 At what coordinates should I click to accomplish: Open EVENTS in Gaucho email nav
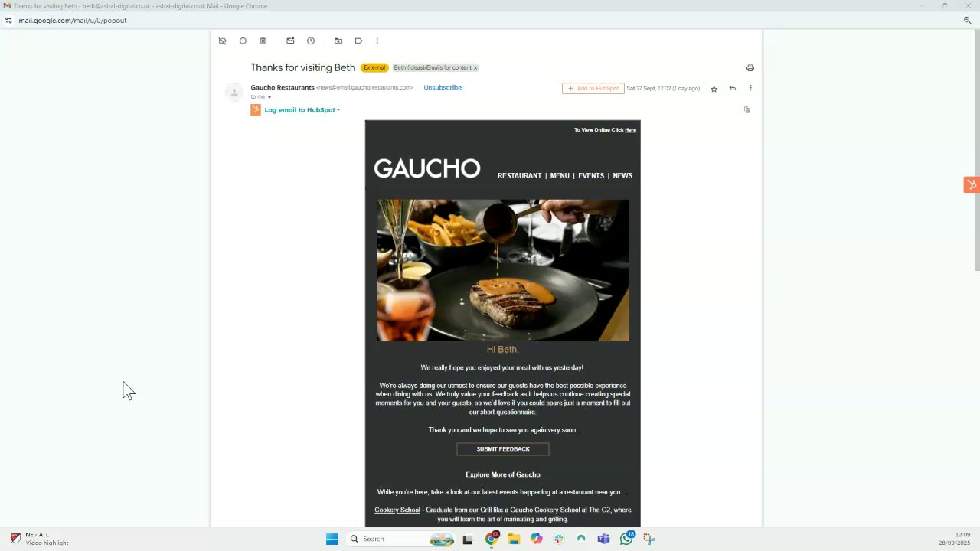591,175
